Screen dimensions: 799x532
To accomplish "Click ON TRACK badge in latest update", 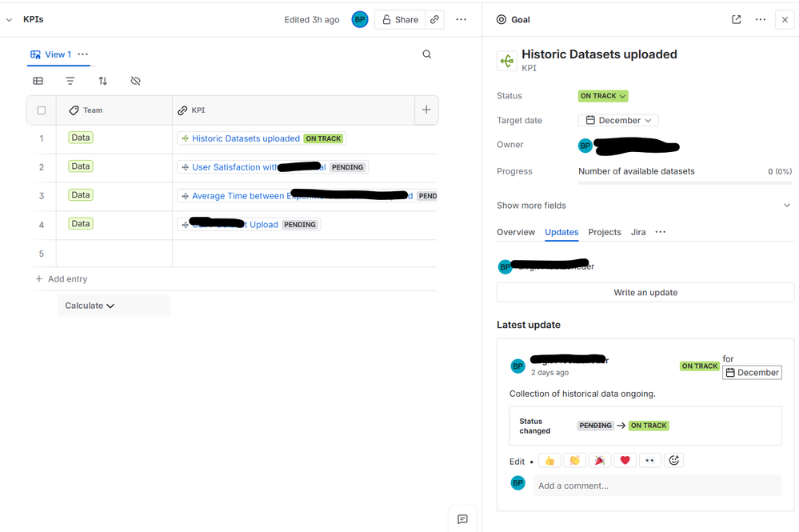I will click(700, 366).
